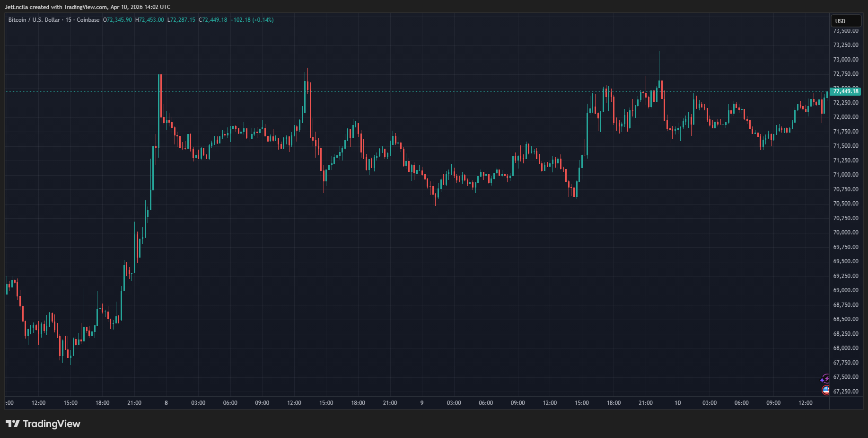Click the purple lightning event icon
The image size is (868, 438).
point(825,379)
